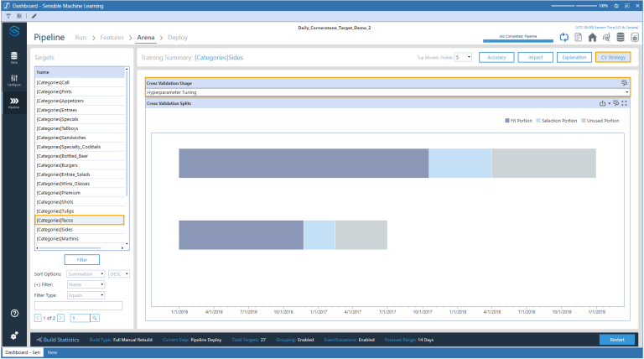This screenshot has height=359, width=644.
Task: Expand the export icon dropdown arrow
Action: pos(609,103)
